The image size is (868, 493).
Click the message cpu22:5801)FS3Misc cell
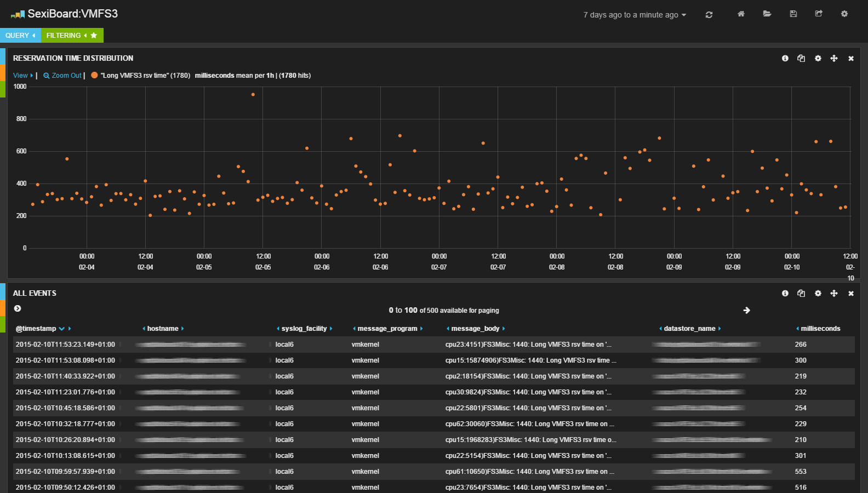click(x=528, y=408)
